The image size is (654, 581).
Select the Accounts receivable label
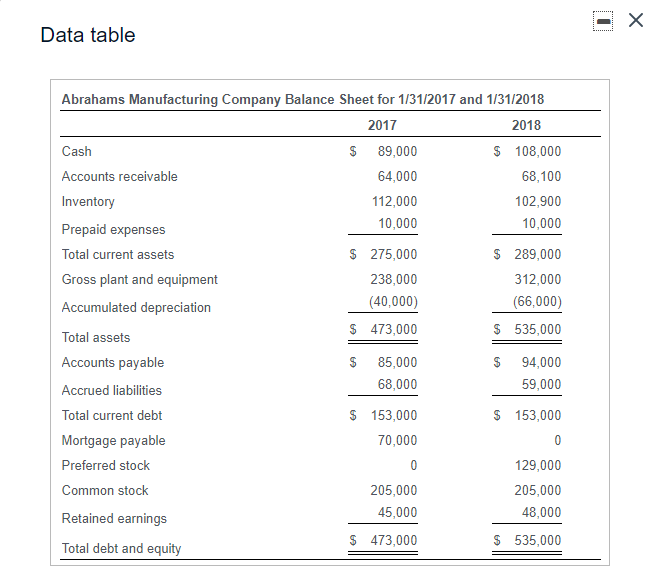tap(120, 176)
